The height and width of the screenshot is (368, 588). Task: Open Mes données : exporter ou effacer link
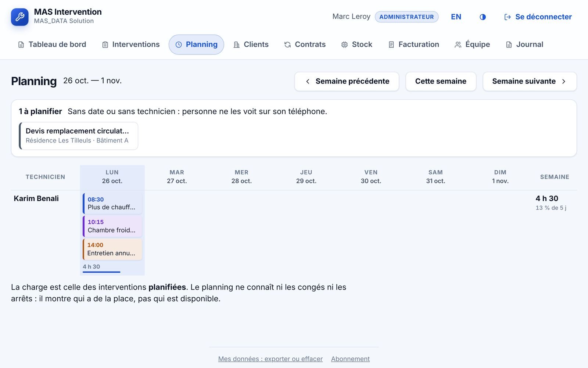coord(270,359)
